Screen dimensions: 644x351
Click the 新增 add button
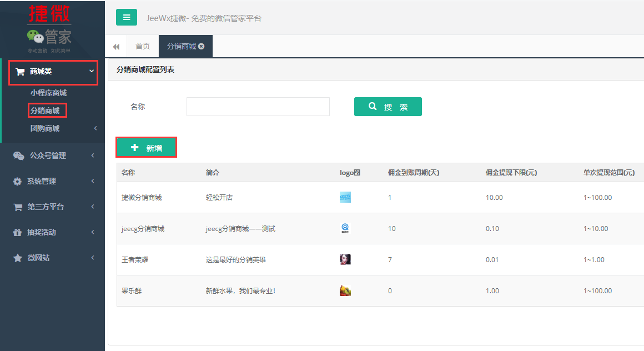146,148
